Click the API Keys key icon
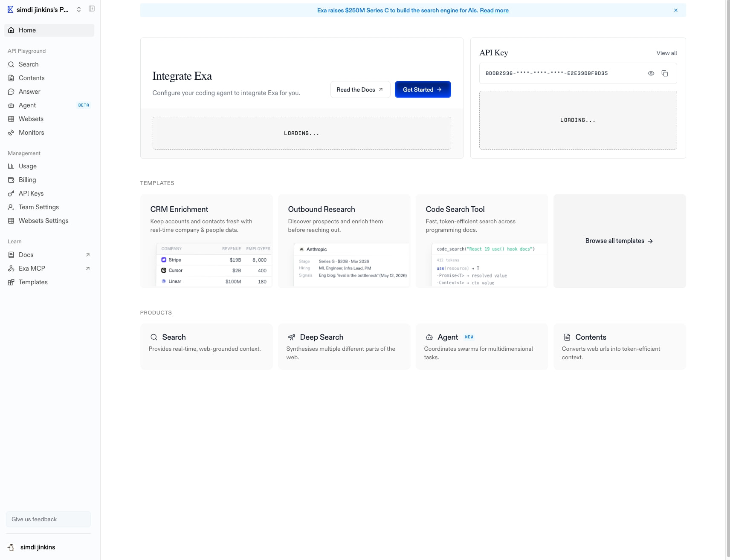This screenshot has width=730, height=560. [11, 193]
